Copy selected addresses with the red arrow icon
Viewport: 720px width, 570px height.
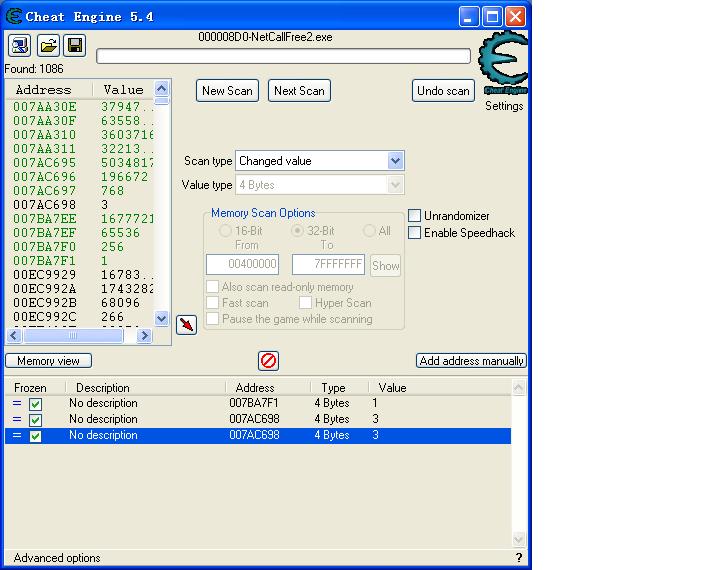[x=186, y=325]
